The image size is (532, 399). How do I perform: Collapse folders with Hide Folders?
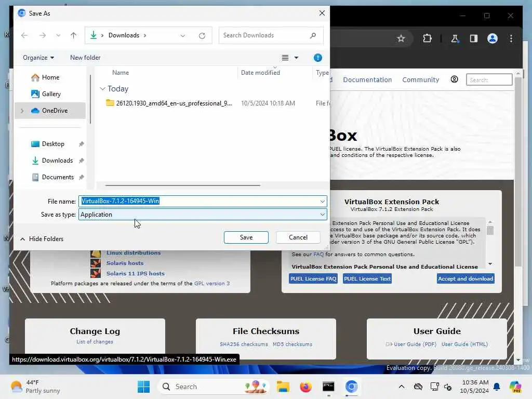(42, 239)
